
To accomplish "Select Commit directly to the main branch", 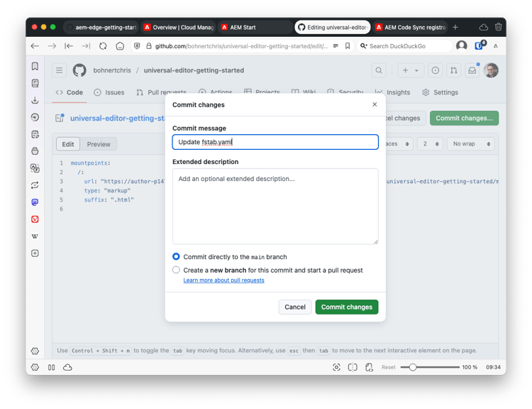I will coord(176,256).
